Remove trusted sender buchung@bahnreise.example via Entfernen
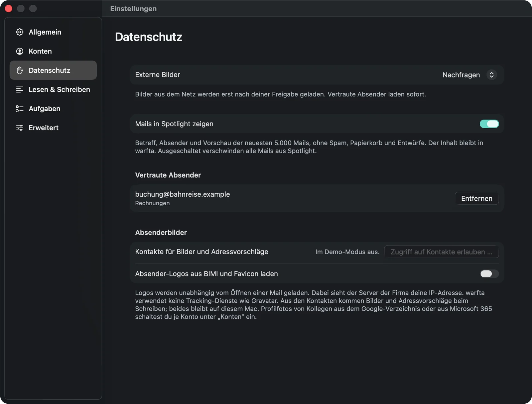This screenshot has height=404, width=532. 476,198
